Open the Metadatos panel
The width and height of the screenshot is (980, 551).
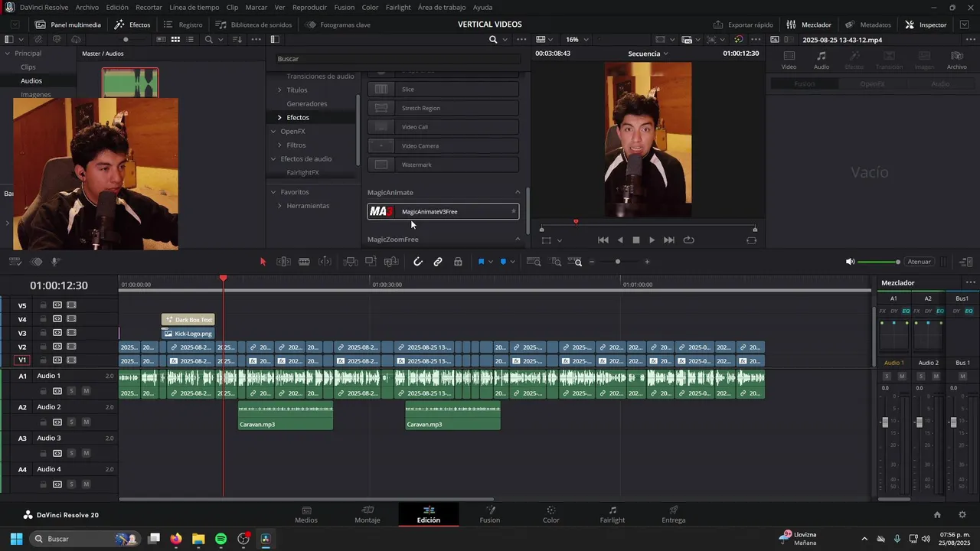(x=867, y=24)
